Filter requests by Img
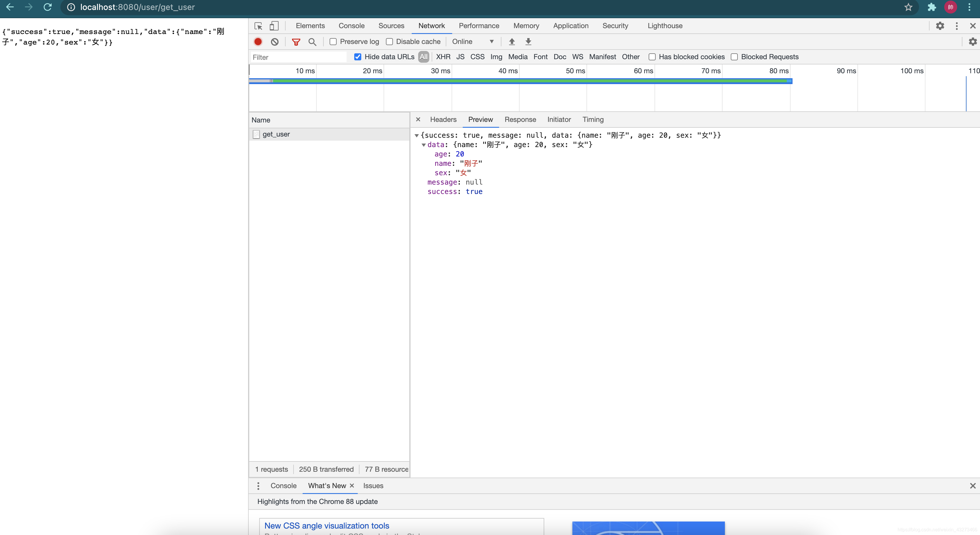The image size is (980, 535). (496, 57)
